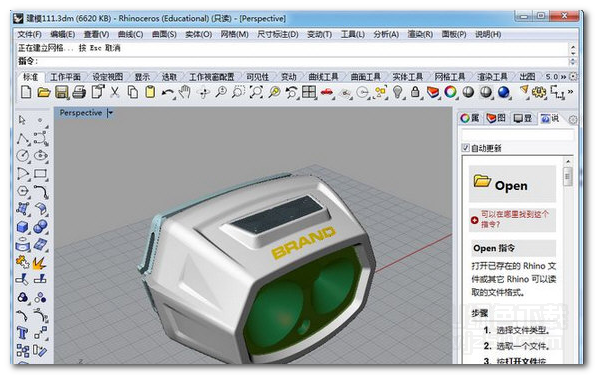595x375 pixels.
Task: Select the Zoom Extents icon
Action: tap(257, 92)
